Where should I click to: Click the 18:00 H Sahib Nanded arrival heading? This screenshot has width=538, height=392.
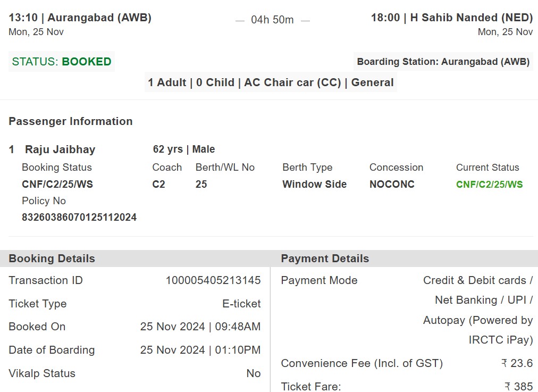[452, 18]
